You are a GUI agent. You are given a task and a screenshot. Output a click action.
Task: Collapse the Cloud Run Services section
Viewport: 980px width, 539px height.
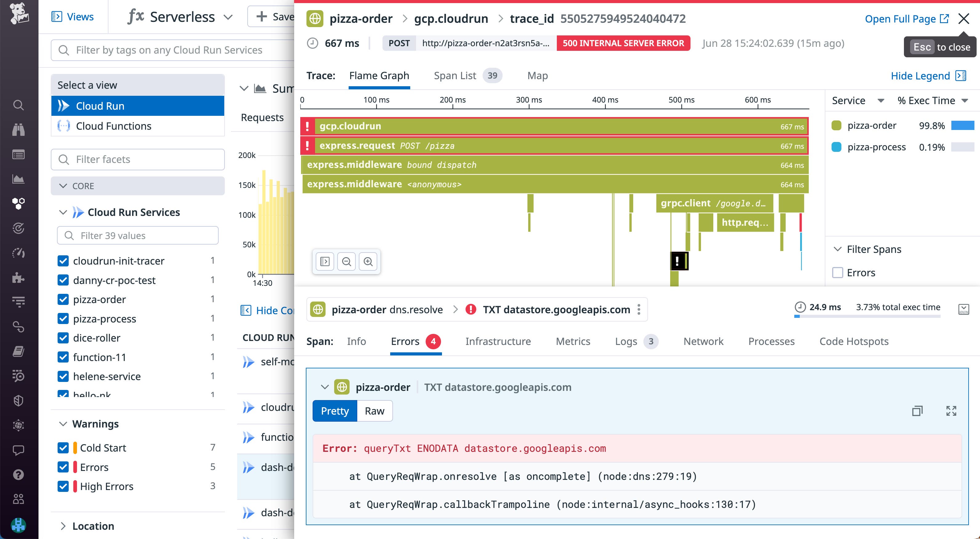coord(63,212)
